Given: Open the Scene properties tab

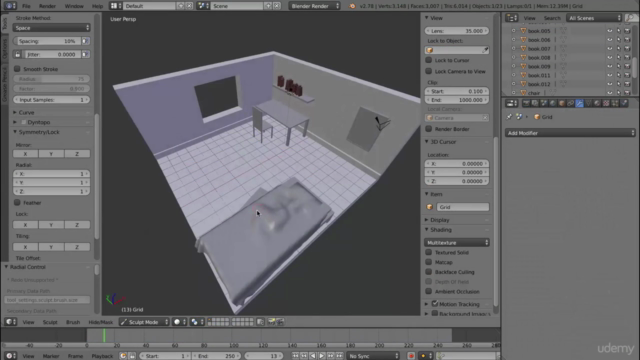Looking at the screenshot, I should coord(544,103).
